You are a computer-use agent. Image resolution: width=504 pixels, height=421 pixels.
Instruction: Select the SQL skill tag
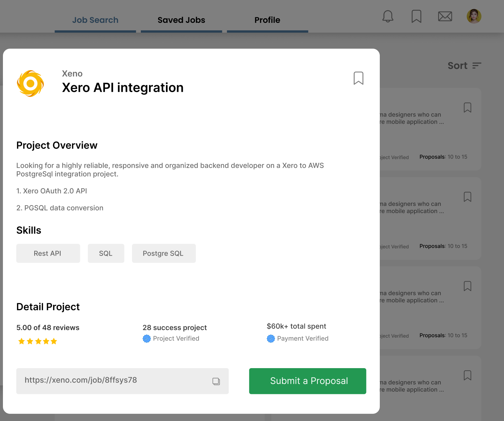(x=106, y=253)
